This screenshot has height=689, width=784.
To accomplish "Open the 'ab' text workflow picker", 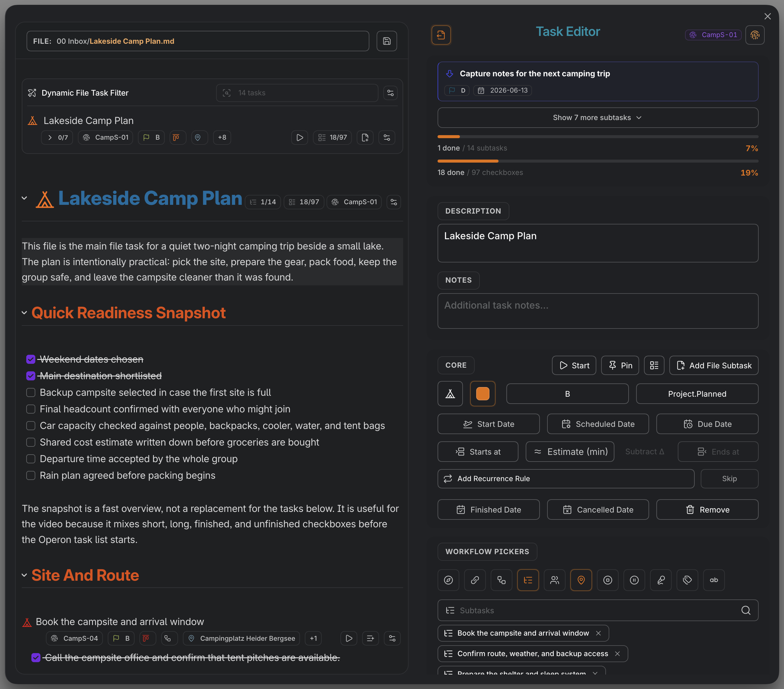I will 714,580.
